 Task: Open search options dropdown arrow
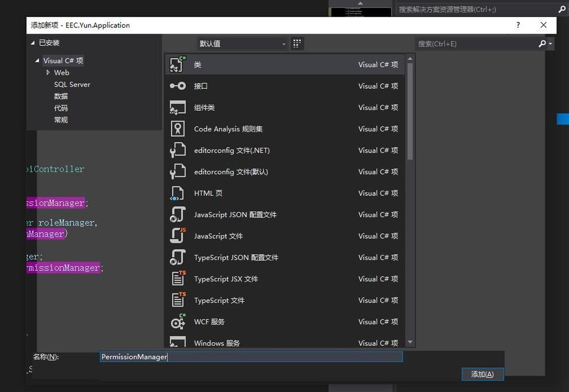coord(551,44)
